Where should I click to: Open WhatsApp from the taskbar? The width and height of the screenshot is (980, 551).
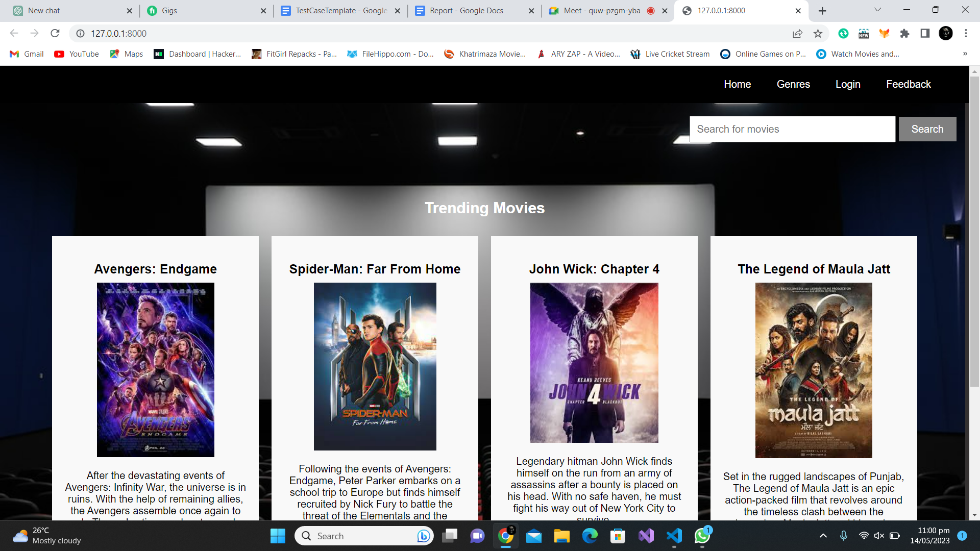click(x=702, y=536)
